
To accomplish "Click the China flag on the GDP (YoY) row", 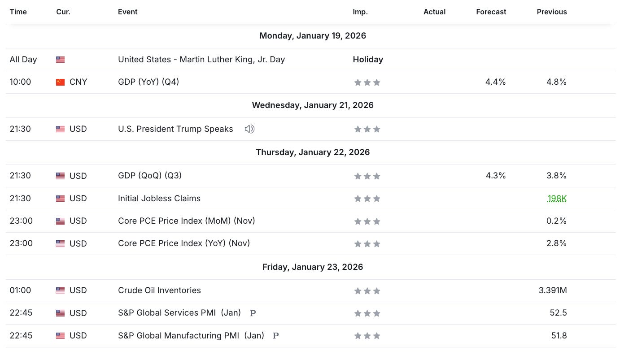I will click(x=61, y=82).
